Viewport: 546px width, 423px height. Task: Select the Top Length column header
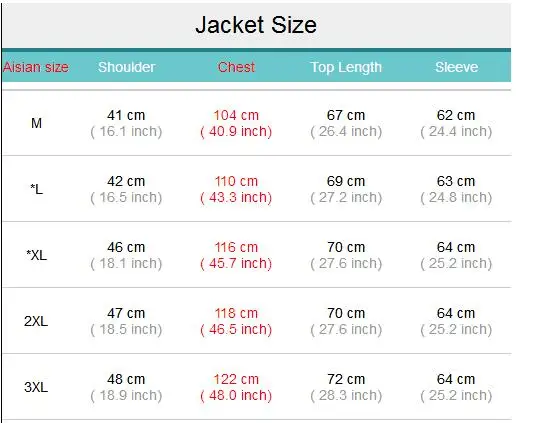346,67
